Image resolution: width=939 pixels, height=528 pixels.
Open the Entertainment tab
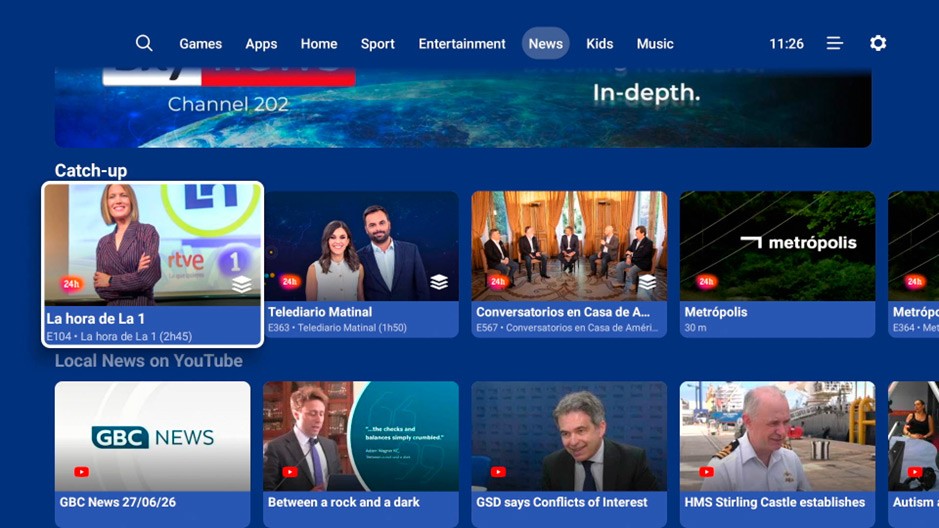(x=462, y=44)
